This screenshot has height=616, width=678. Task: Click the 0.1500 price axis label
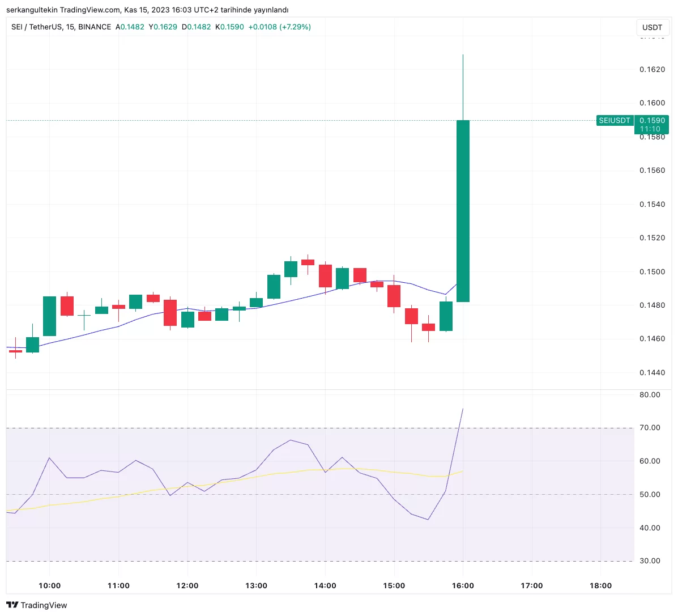click(x=652, y=272)
